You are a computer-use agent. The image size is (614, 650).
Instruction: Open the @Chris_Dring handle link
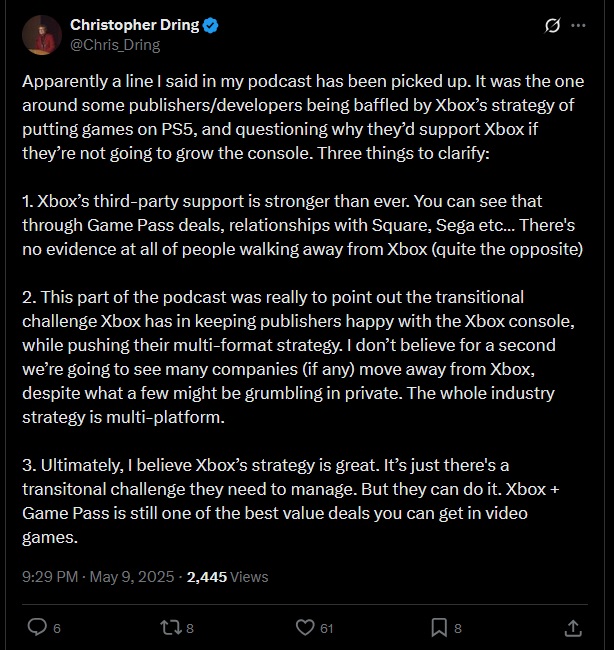115,45
